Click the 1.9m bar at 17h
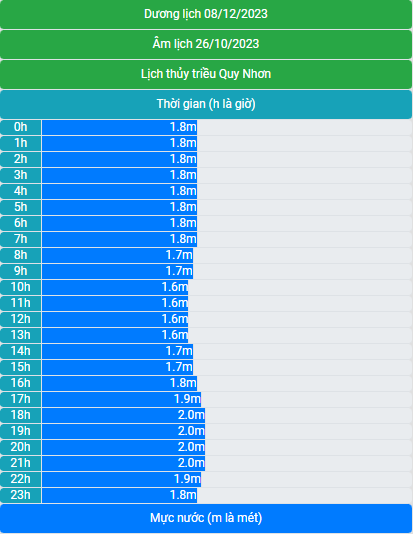 122,399
